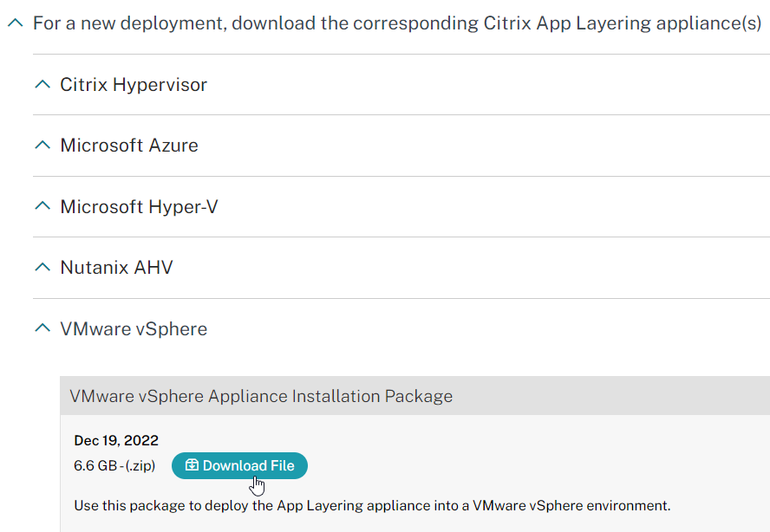
Task: Toggle the Nutanix AHV chevron icon
Action: 42,267
